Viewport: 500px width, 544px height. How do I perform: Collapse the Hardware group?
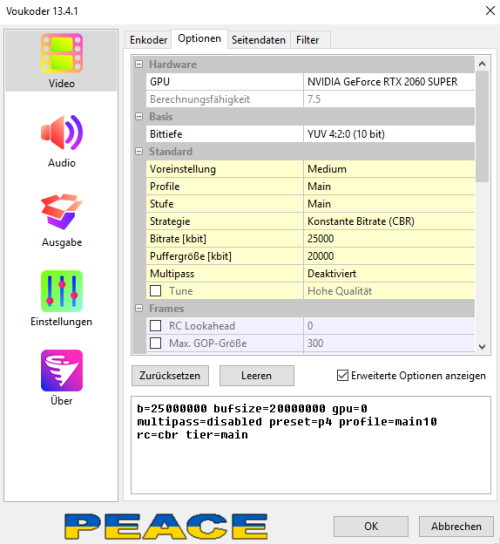click(x=139, y=64)
